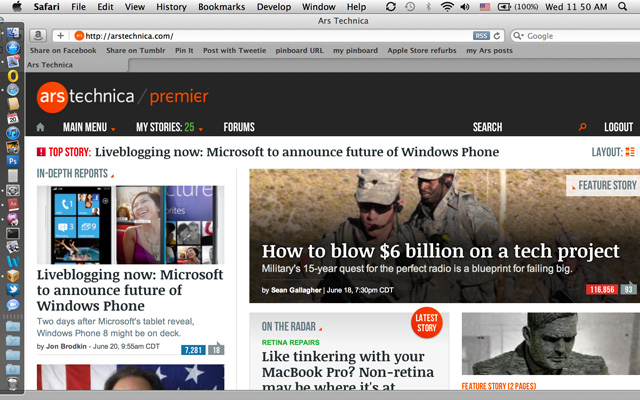Viewport: 640px width, 400px height.
Task: Reload the page with the refresh arrow
Action: tap(497, 36)
